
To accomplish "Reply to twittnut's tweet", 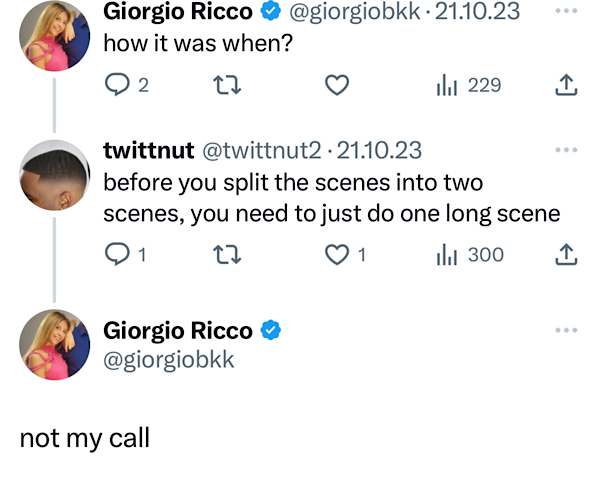I will [x=118, y=255].
